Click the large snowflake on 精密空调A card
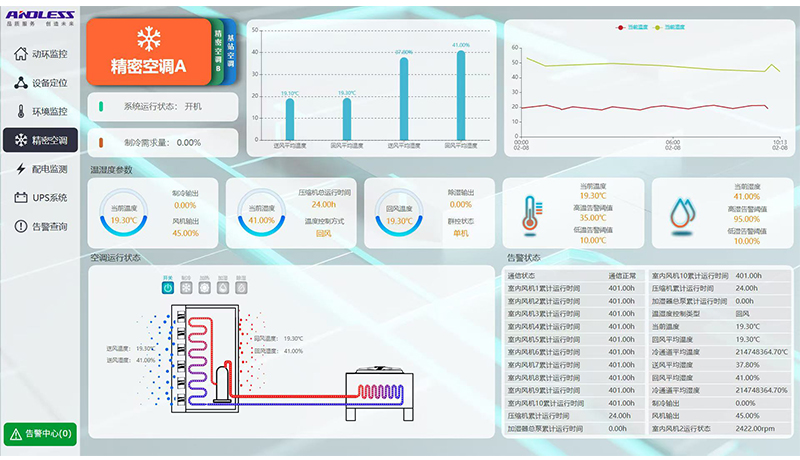The image size is (800, 460). pyautogui.click(x=149, y=39)
